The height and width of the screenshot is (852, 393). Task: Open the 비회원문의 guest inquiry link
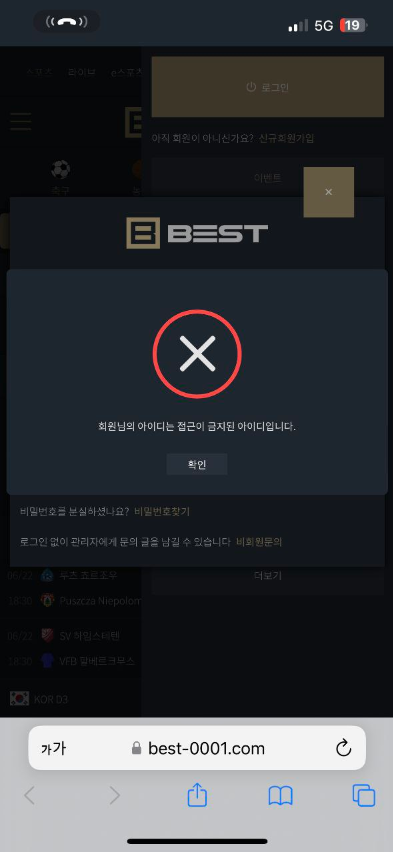tap(259, 542)
